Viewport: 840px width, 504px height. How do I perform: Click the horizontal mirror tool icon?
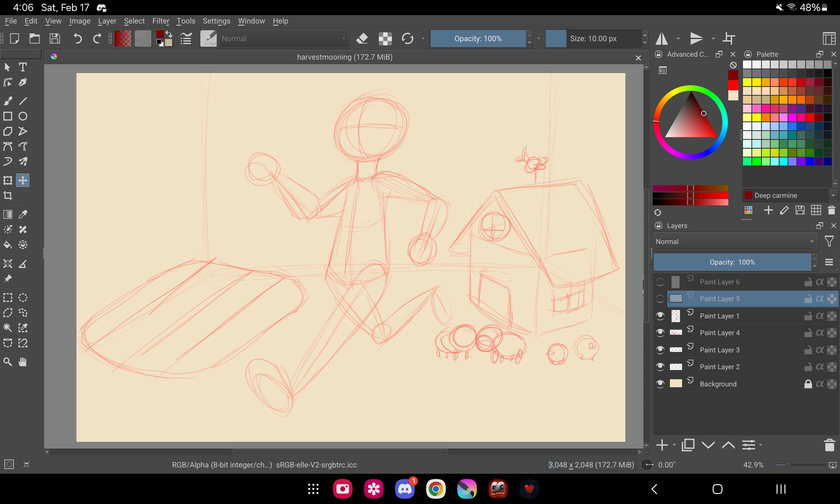tap(662, 39)
